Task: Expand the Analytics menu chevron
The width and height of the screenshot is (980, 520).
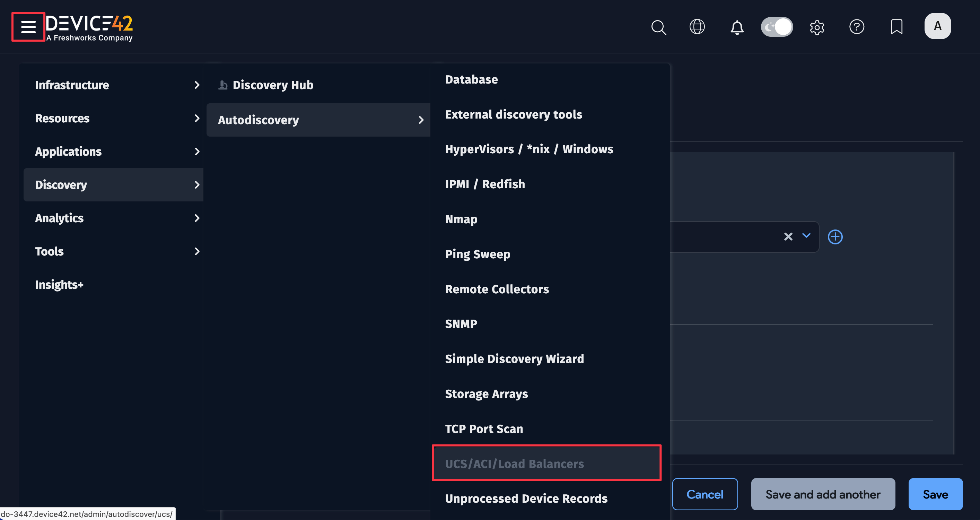Action: point(197,218)
